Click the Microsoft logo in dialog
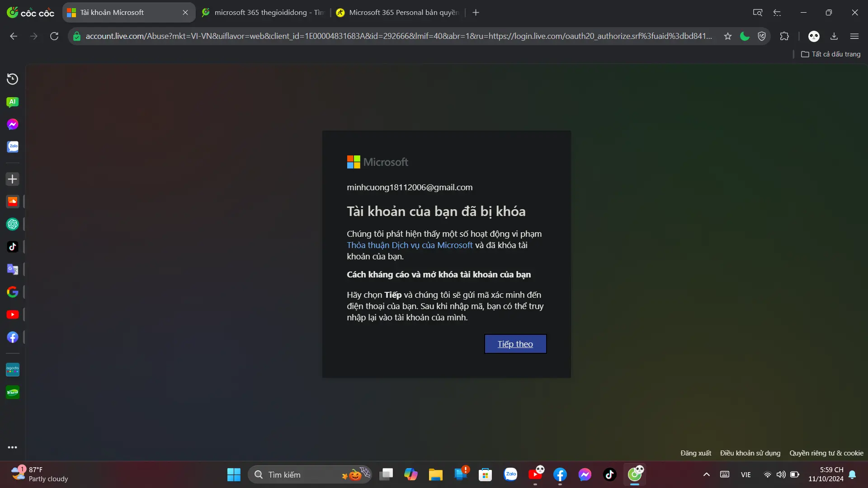 (x=377, y=162)
